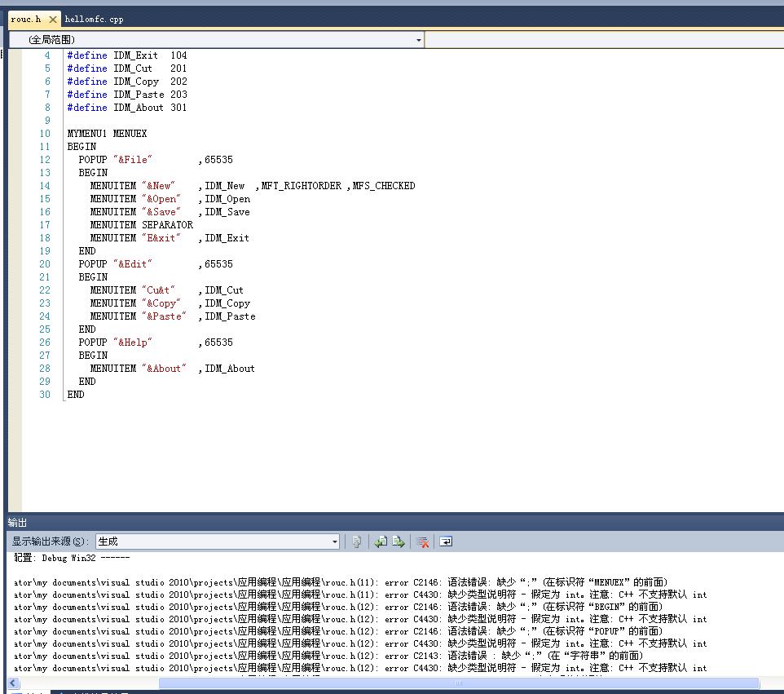Clear all Output pane text

422,541
